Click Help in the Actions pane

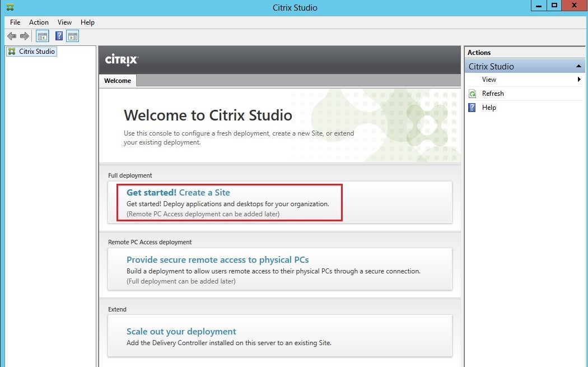click(489, 108)
